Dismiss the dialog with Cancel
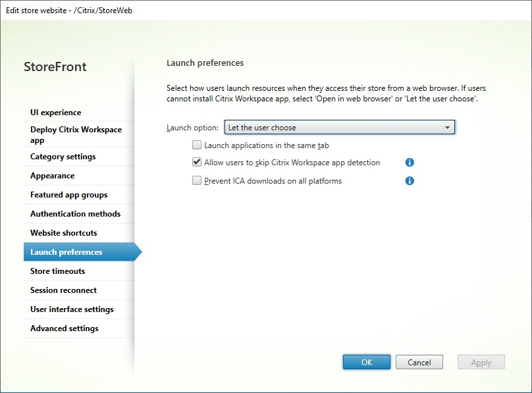This screenshot has width=532, height=393. pyautogui.click(x=419, y=362)
